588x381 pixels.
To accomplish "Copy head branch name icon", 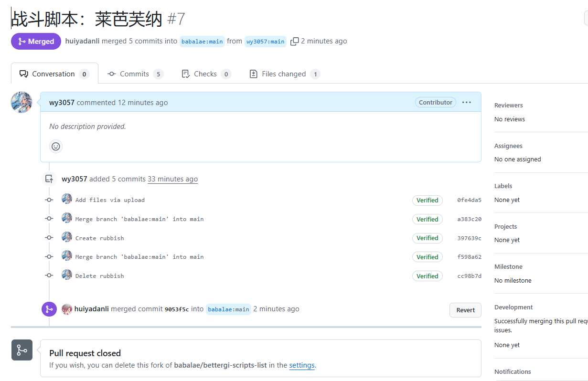I will pos(295,42).
